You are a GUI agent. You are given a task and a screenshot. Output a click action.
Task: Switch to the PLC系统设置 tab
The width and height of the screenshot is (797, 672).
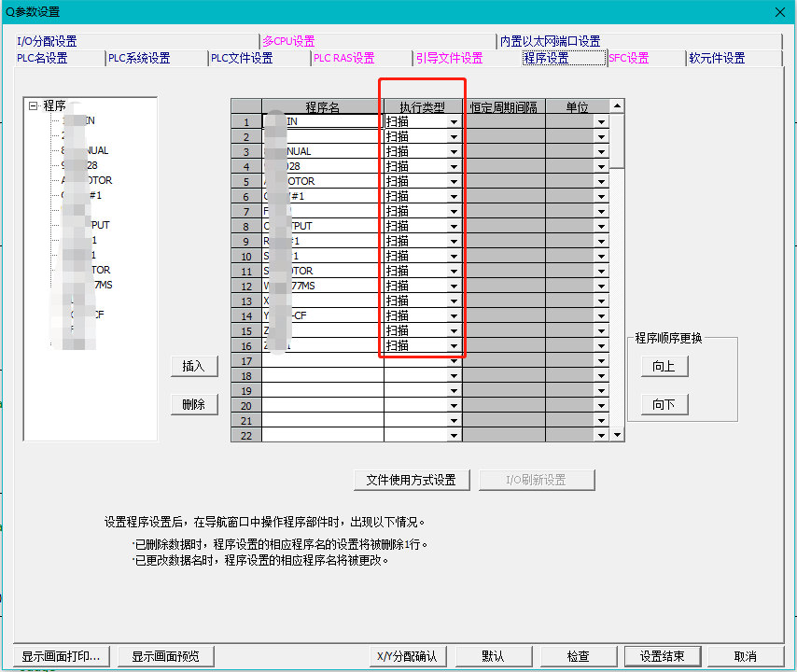click(139, 58)
